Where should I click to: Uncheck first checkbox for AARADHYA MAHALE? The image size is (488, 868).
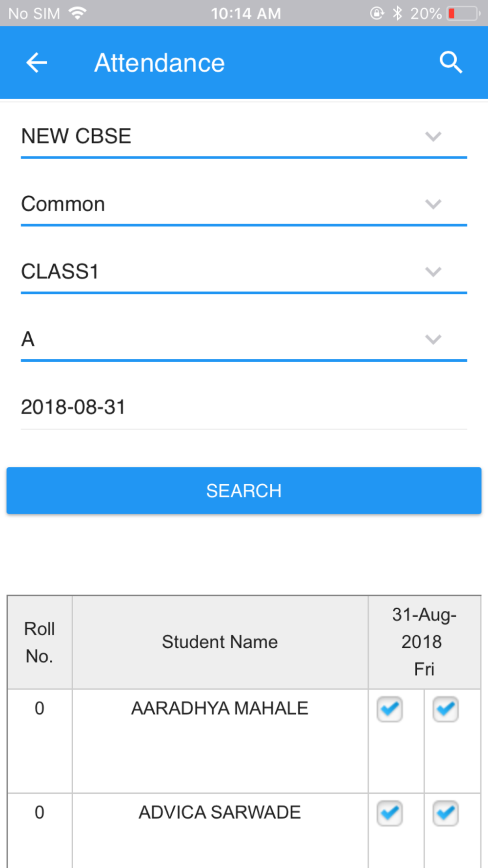click(389, 709)
